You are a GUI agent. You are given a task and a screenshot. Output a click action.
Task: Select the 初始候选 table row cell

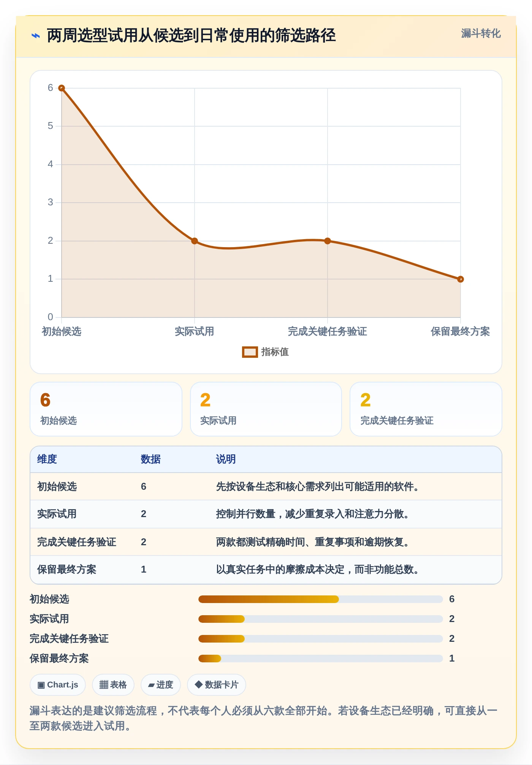tap(57, 487)
